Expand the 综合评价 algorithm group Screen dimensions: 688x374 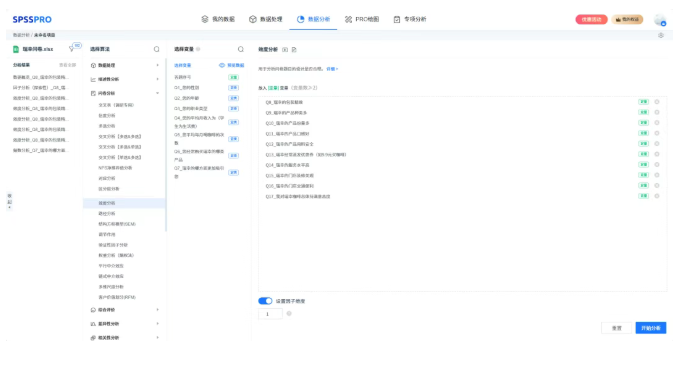125,309
